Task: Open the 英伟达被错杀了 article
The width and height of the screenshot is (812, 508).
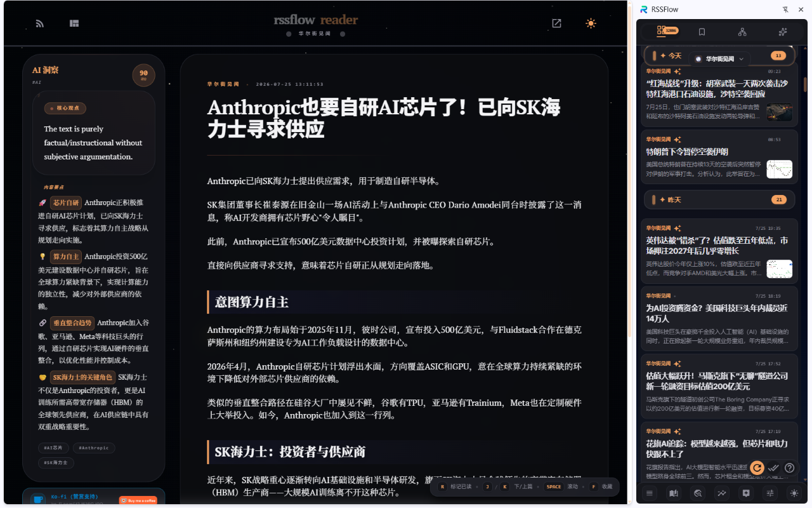Action: [x=719, y=251]
